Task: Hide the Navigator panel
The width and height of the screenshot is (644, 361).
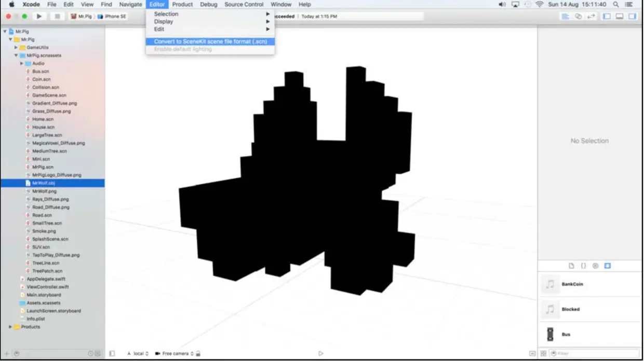Action: pyautogui.click(x=606, y=16)
